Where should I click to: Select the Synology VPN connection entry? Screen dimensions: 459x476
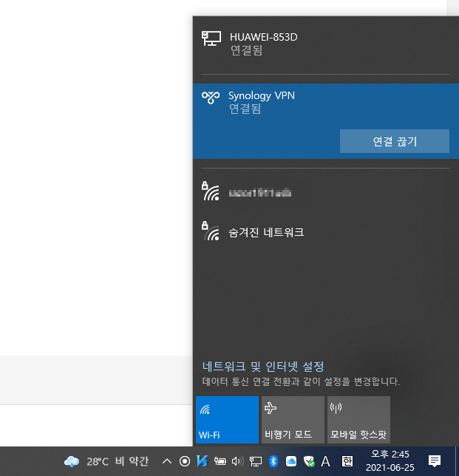[326, 121]
